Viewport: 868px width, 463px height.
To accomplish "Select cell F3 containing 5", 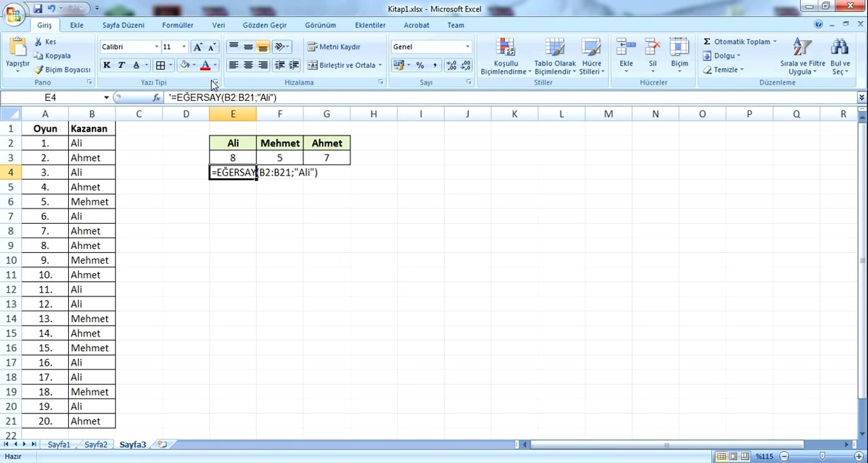I will [279, 158].
